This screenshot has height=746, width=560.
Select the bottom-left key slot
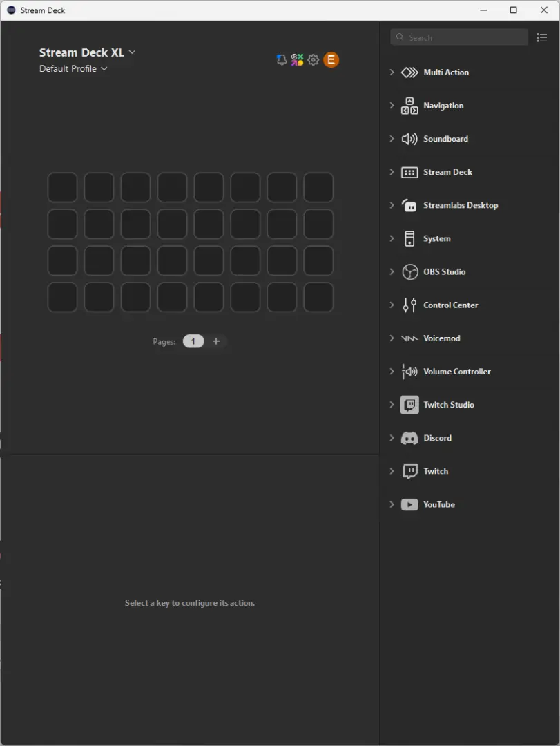[62, 297]
